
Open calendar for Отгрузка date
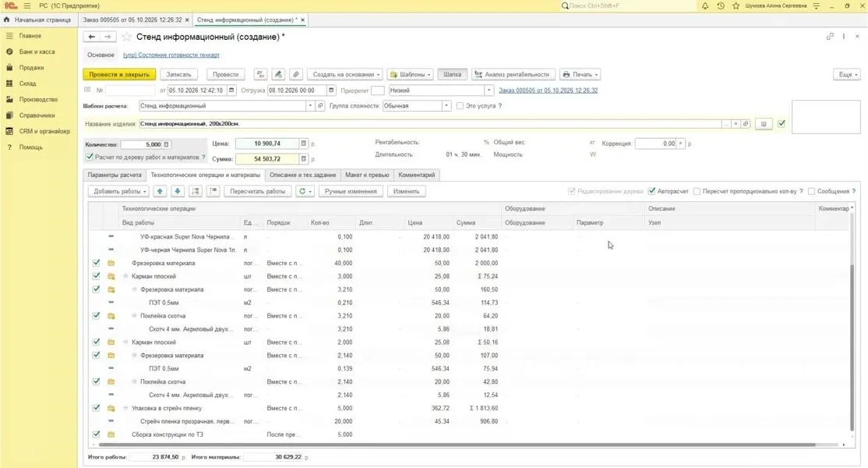pos(331,90)
